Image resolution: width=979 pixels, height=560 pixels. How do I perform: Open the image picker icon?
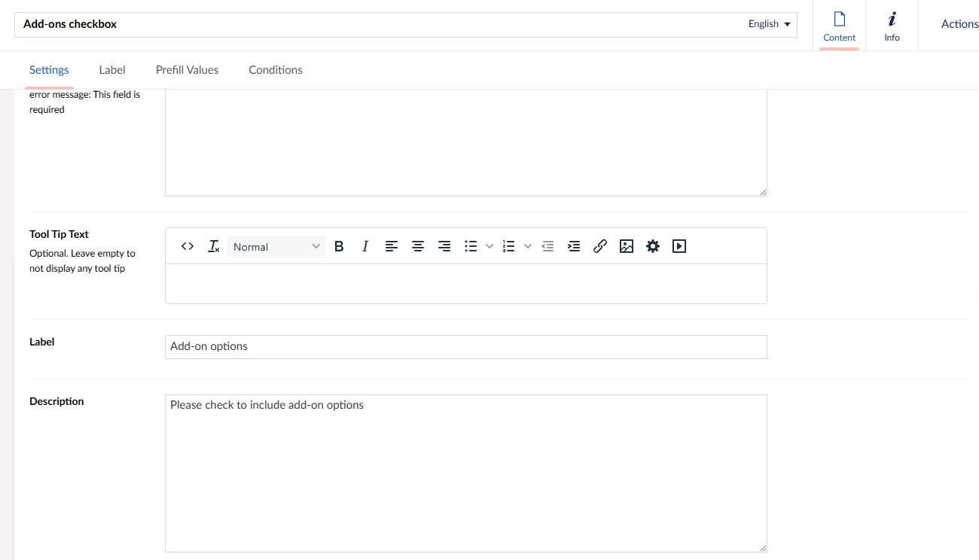pos(627,246)
